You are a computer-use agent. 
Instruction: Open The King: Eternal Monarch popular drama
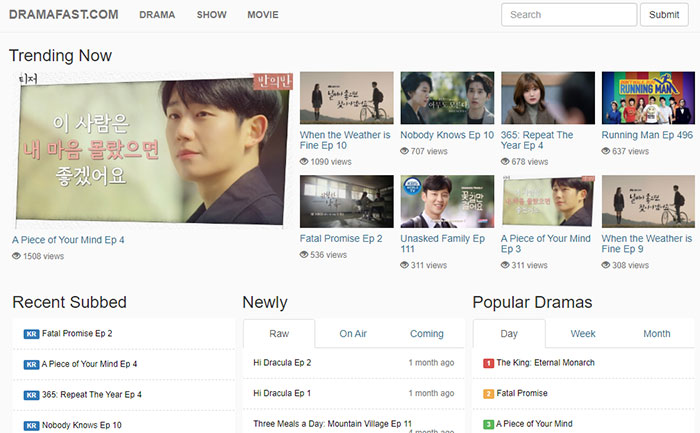coord(546,362)
